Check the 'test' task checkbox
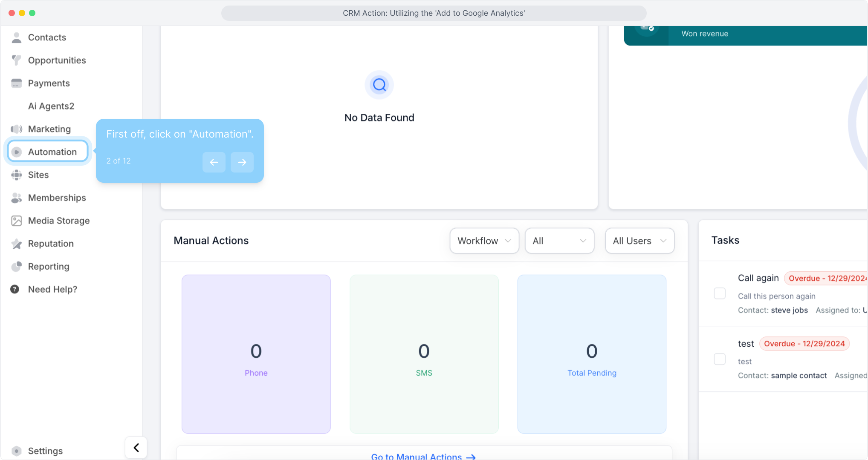868x460 pixels. coord(720,359)
